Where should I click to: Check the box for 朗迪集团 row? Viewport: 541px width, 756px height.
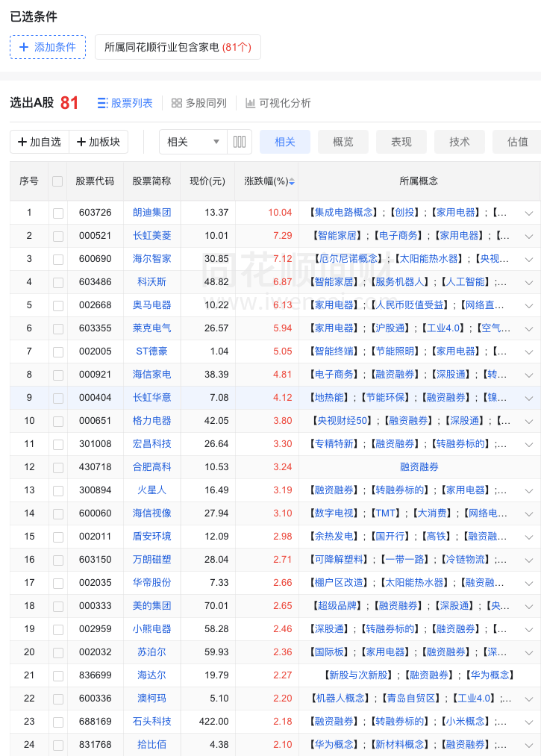click(x=58, y=213)
